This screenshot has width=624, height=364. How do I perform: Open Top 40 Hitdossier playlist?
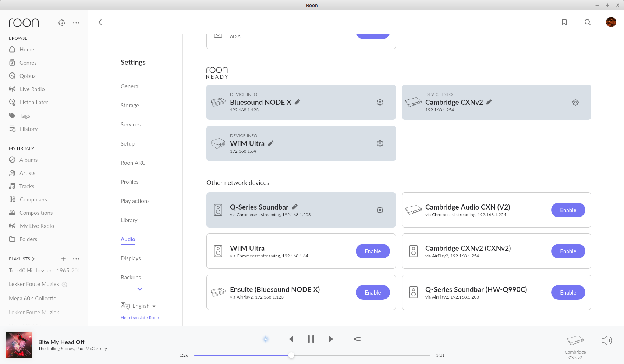tap(44, 271)
